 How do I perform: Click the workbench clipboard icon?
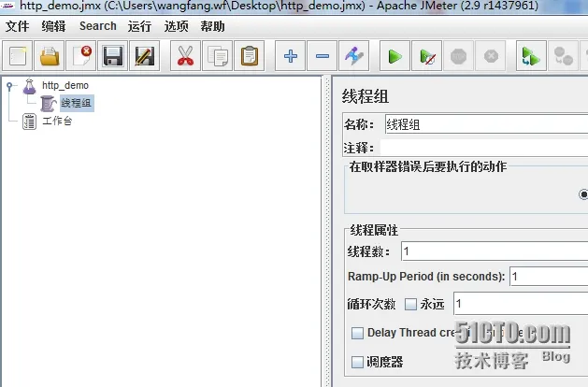pos(29,122)
